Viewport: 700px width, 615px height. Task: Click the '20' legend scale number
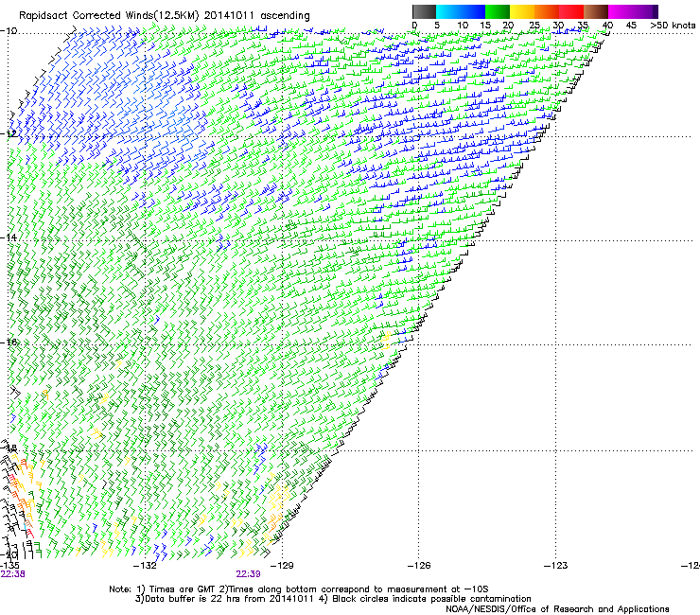(x=508, y=26)
